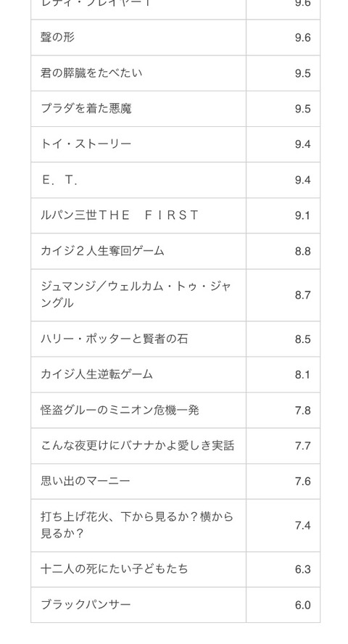Click the 聲の形 movie title cell
The width and height of the screenshot is (348, 644).
(x=138, y=38)
